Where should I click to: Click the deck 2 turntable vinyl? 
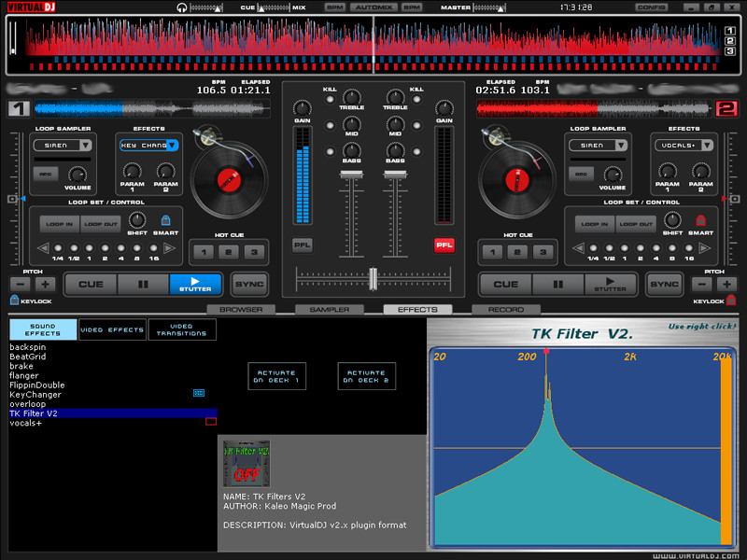point(517,180)
